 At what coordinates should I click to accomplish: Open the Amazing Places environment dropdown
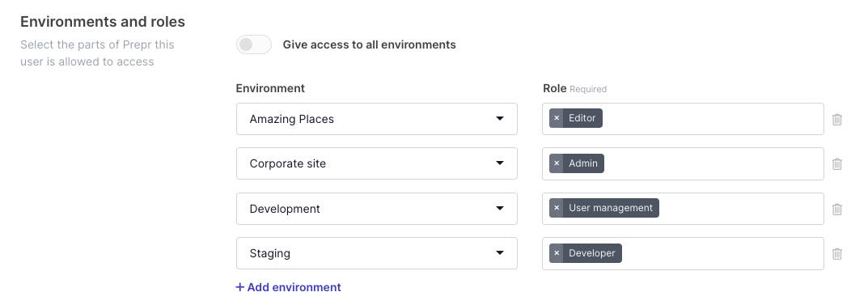tap(376, 119)
